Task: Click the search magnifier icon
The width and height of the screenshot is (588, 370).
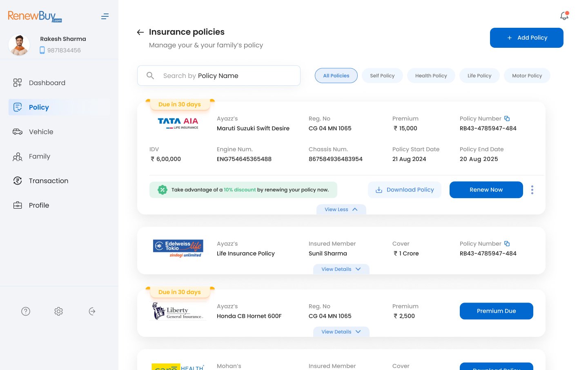Action: tap(150, 76)
